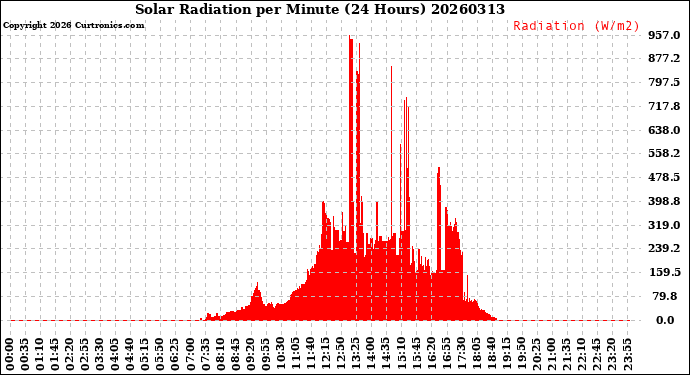Click the 16:55 time label on x-axis
Image resolution: width=690 pixels, height=375 pixels.
[446, 355]
